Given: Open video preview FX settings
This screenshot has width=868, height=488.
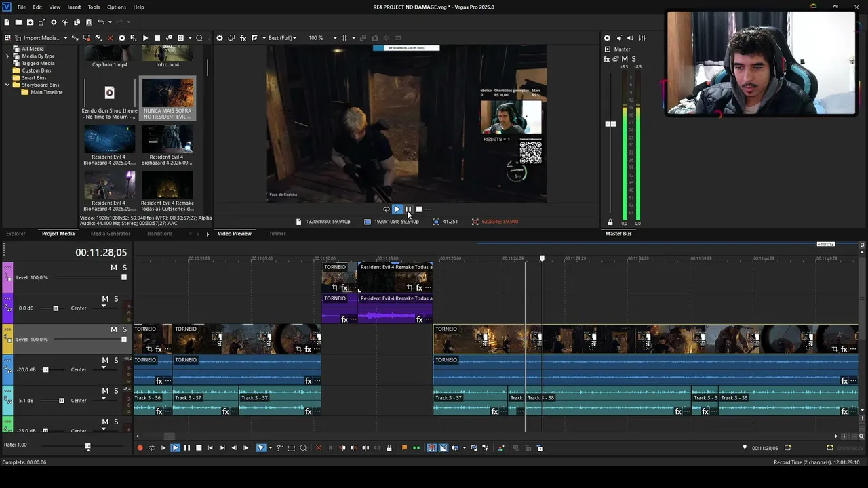Looking at the screenshot, I should pos(243,38).
